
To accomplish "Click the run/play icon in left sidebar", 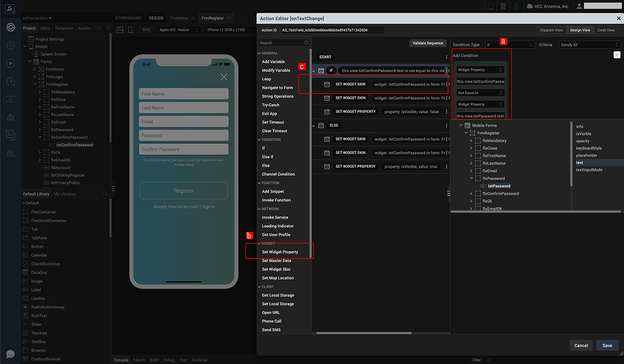I will [x=10, y=63].
